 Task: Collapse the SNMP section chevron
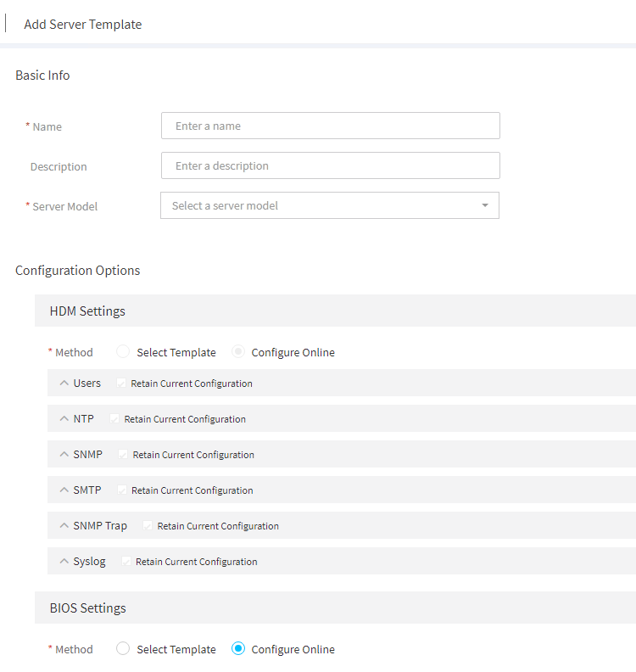click(64, 454)
